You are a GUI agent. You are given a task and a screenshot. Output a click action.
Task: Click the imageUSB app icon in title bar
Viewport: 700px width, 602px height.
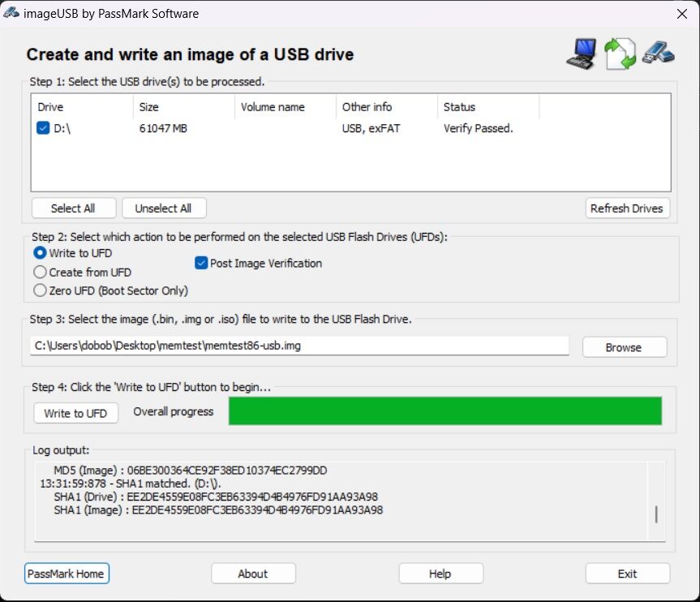(x=11, y=13)
